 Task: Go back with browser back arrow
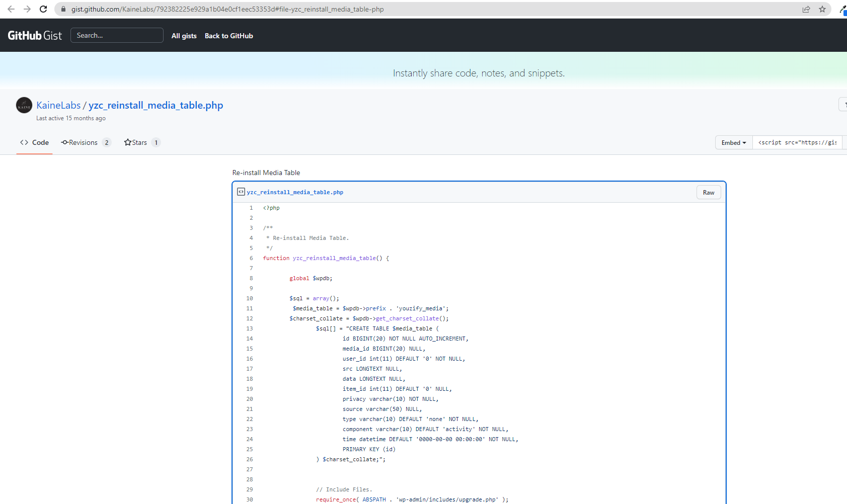tap(11, 9)
